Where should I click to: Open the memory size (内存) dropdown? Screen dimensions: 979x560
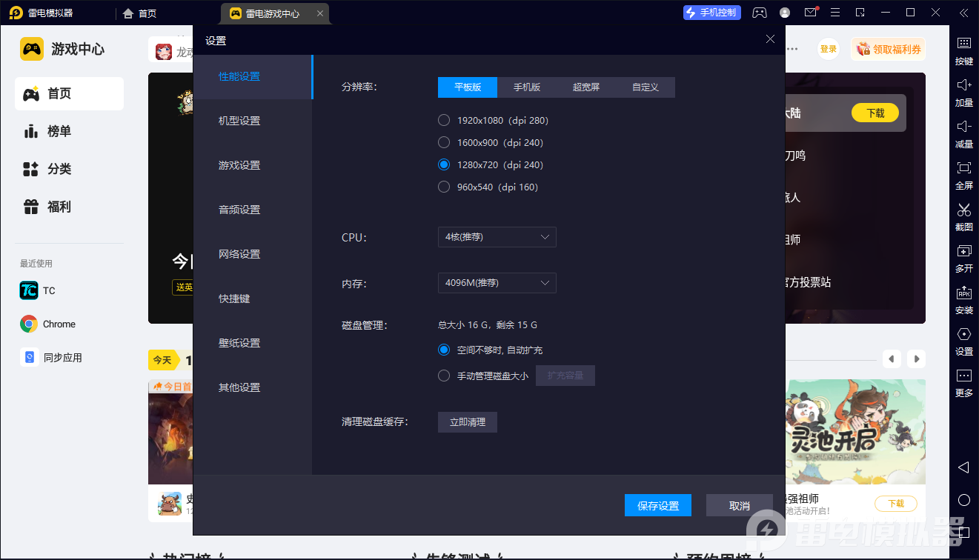coord(497,283)
